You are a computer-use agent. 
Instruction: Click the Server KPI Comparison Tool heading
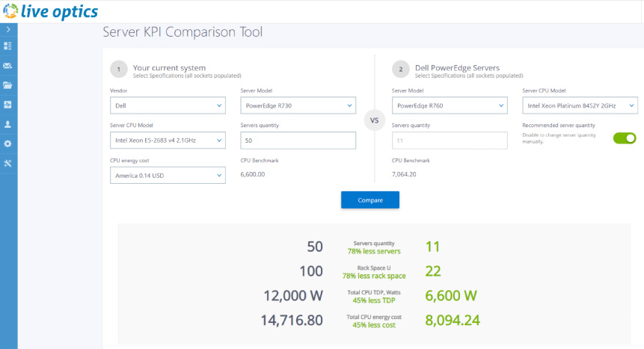point(183,32)
